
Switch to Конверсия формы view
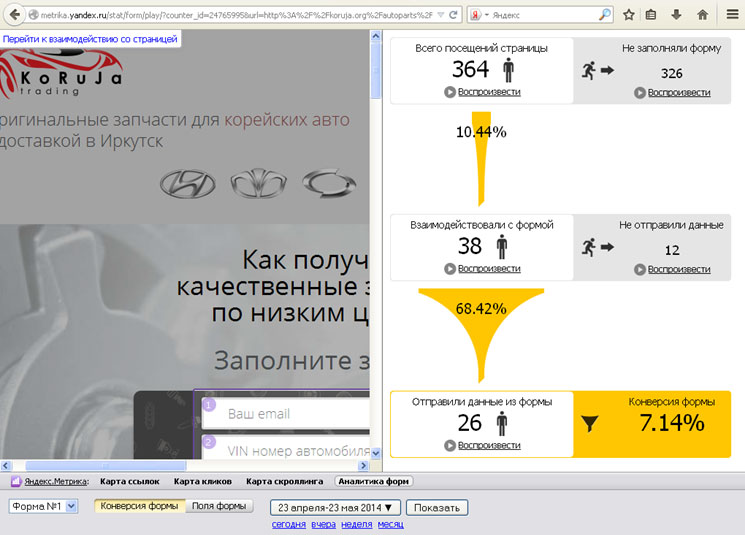140,506
